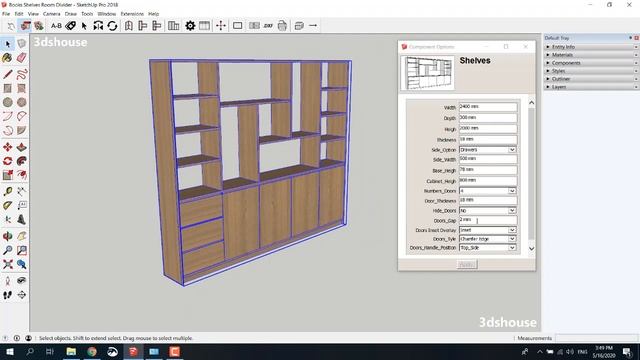
Task: Open the Edit menu
Action: 19,14
